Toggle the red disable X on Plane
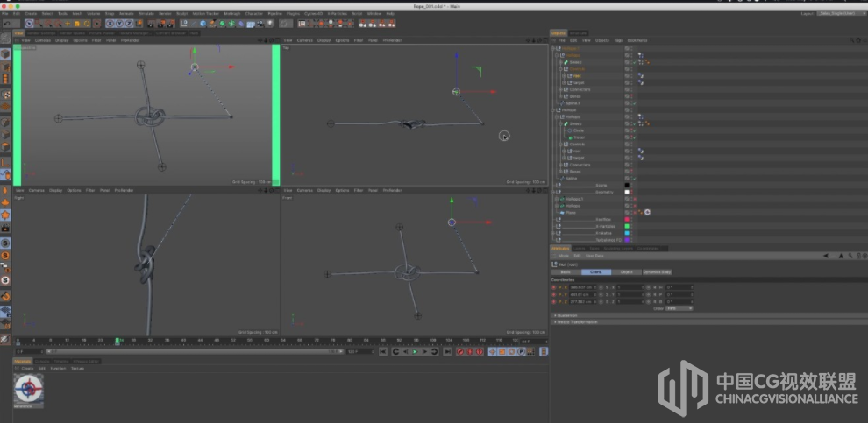This screenshot has width=868, height=423. click(x=635, y=212)
